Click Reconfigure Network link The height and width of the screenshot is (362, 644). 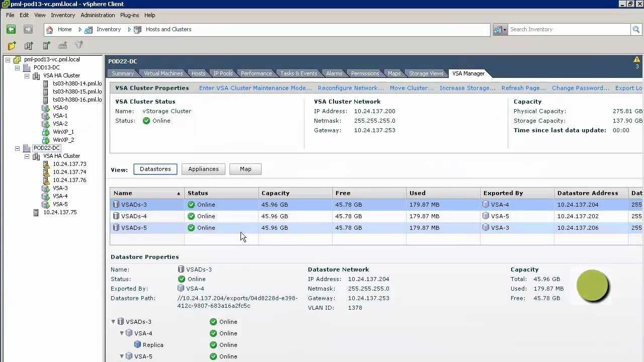[351, 88]
